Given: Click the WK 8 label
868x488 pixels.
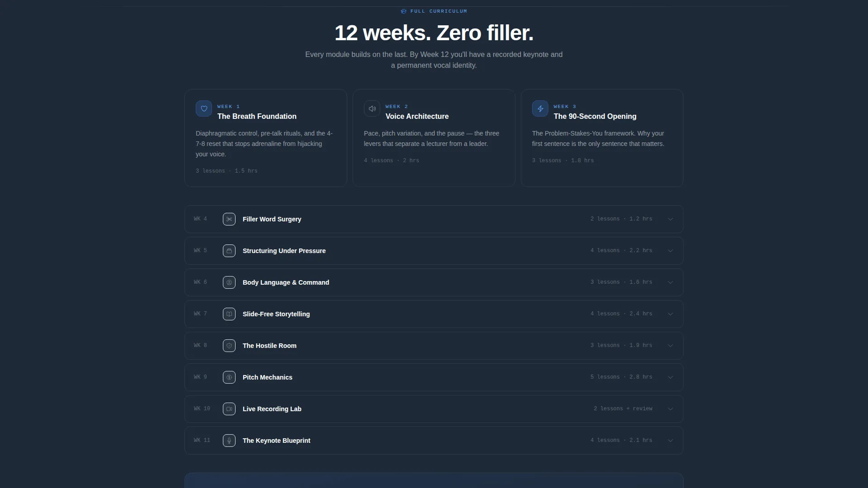Looking at the screenshot, I should pyautogui.click(x=200, y=345).
